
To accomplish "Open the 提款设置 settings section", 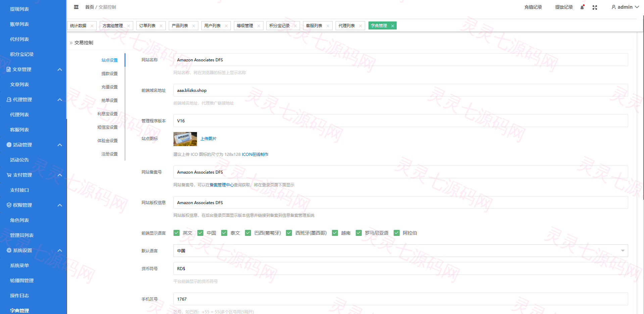I will (x=109, y=73).
